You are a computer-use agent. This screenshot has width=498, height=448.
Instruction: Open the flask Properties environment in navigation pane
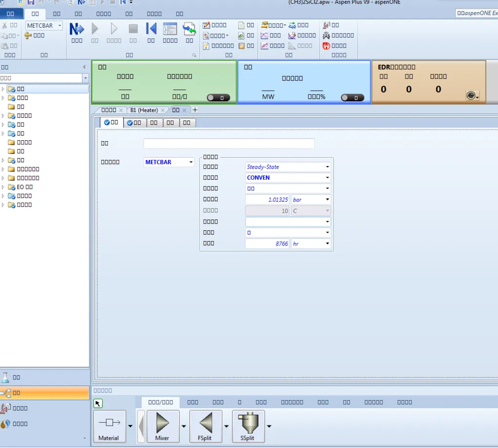(44, 377)
